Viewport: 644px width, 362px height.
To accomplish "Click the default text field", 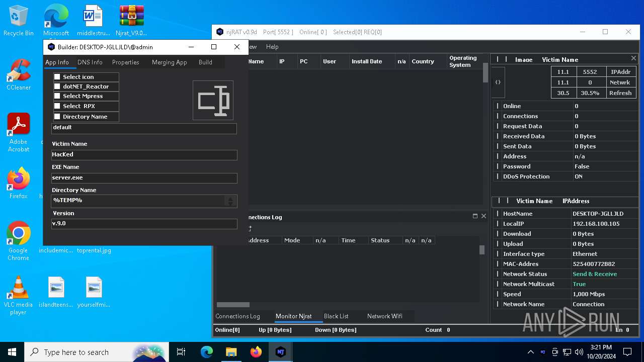I will coord(144,128).
